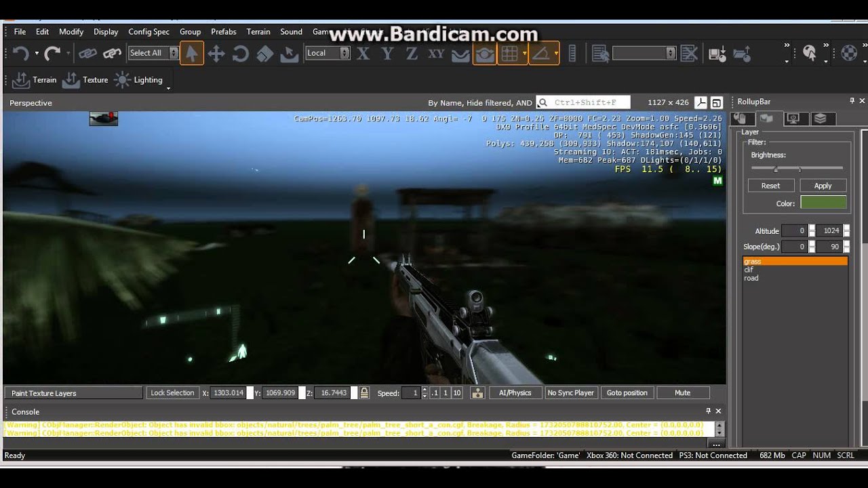The image size is (868, 488).
Task: Toggle Snap Angle button
Action: 540,53
